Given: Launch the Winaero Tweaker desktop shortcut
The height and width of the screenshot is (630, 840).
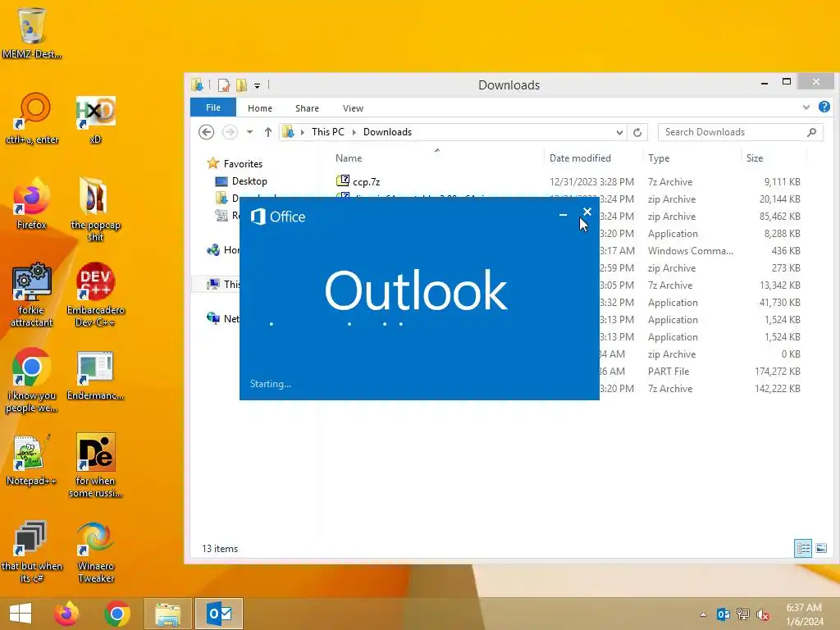Looking at the screenshot, I should pos(95,552).
